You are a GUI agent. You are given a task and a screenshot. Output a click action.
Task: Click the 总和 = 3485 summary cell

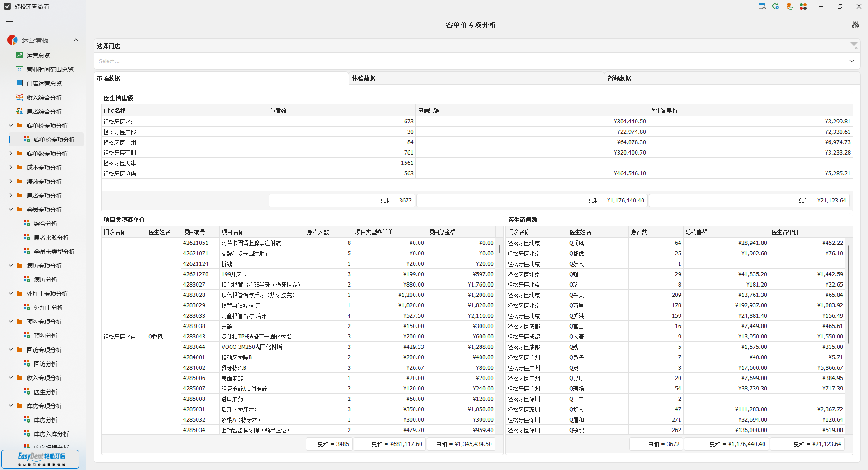[x=329, y=444]
